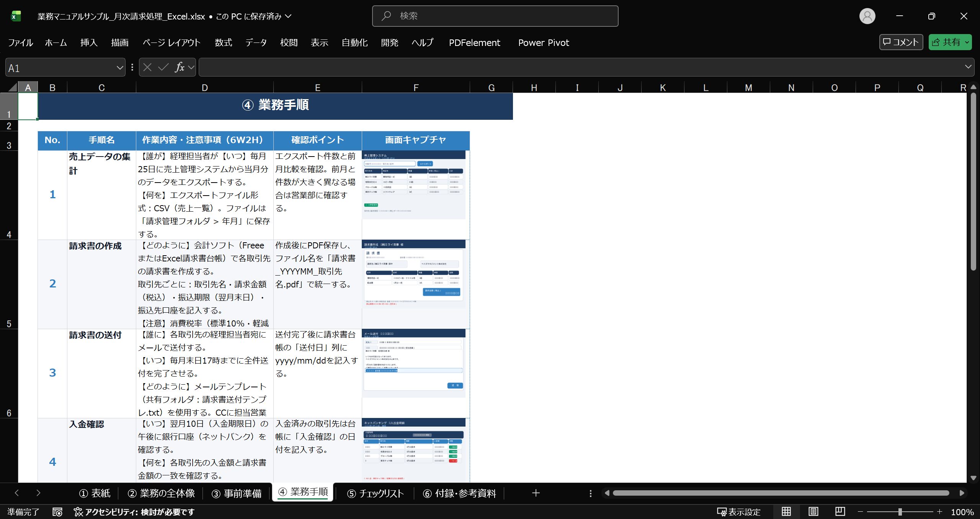
Task: Click the user account profile icon
Action: [x=867, y=16]
